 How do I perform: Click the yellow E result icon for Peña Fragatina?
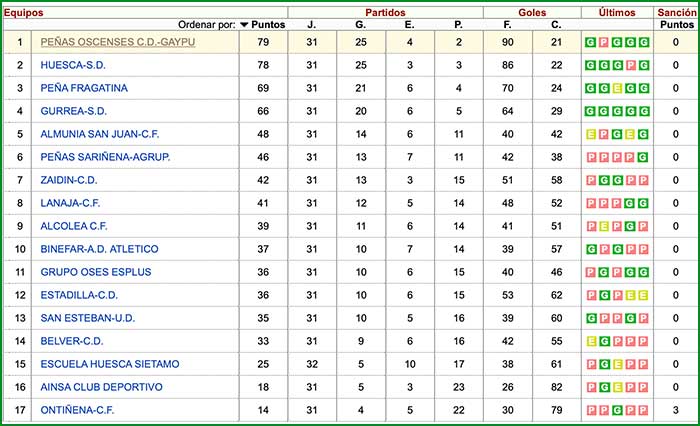617,88
